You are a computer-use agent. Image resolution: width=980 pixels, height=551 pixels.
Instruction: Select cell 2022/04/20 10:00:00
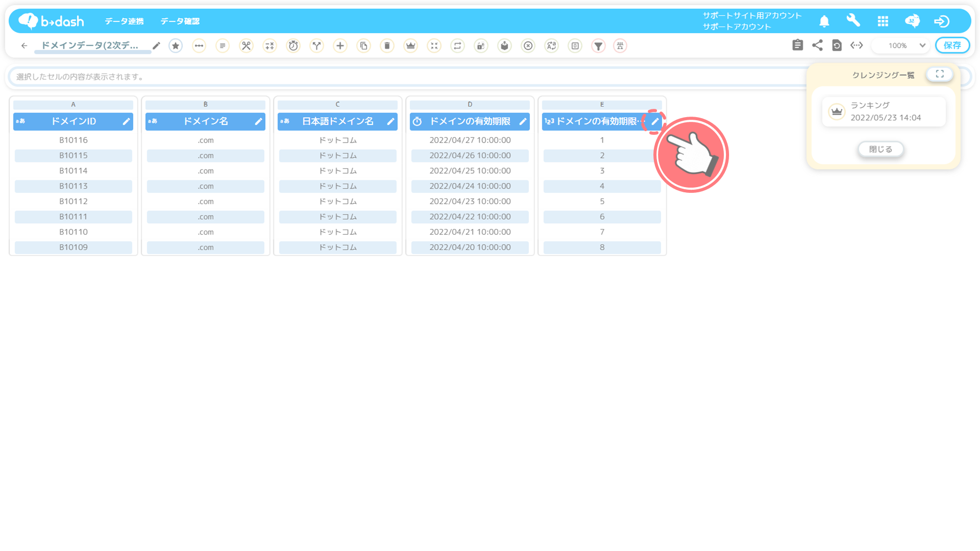pyautogui.click(x=470, y=247)
